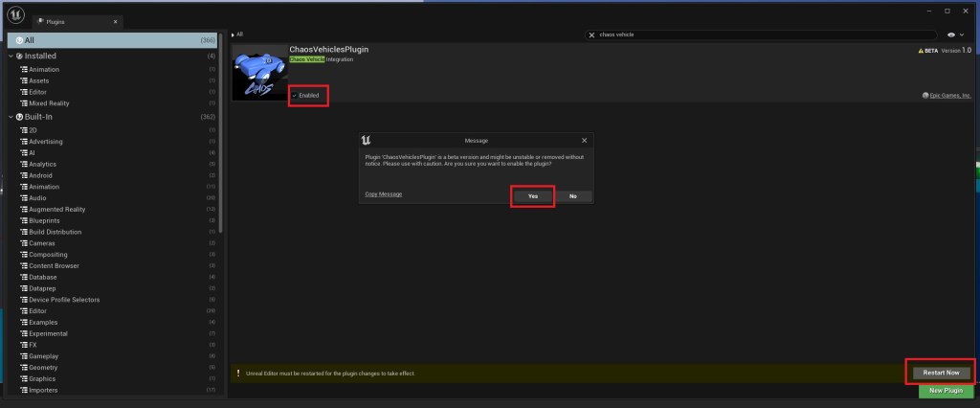
Task: Click Restart Now to restart the editor
Action: 940,373
